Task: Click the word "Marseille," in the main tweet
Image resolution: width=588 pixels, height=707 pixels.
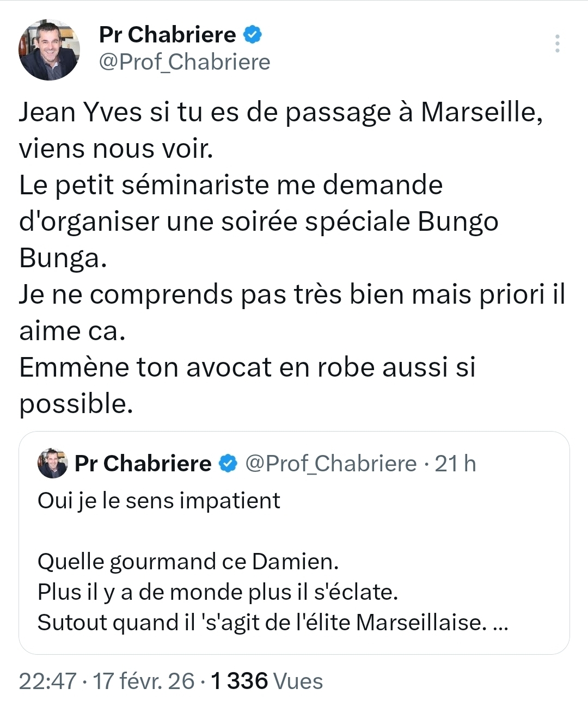Action: [482, 113]
